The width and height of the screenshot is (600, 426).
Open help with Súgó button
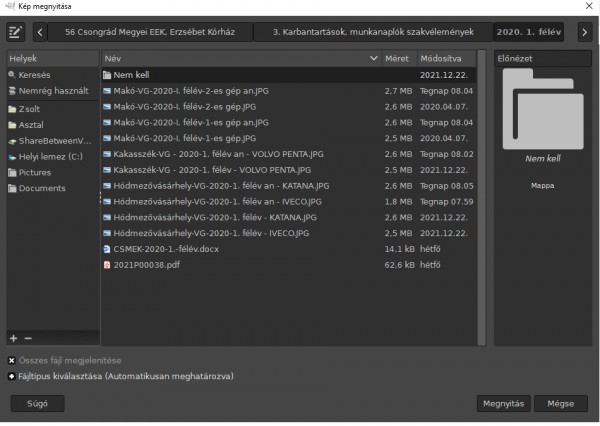[x=38, y=403]
